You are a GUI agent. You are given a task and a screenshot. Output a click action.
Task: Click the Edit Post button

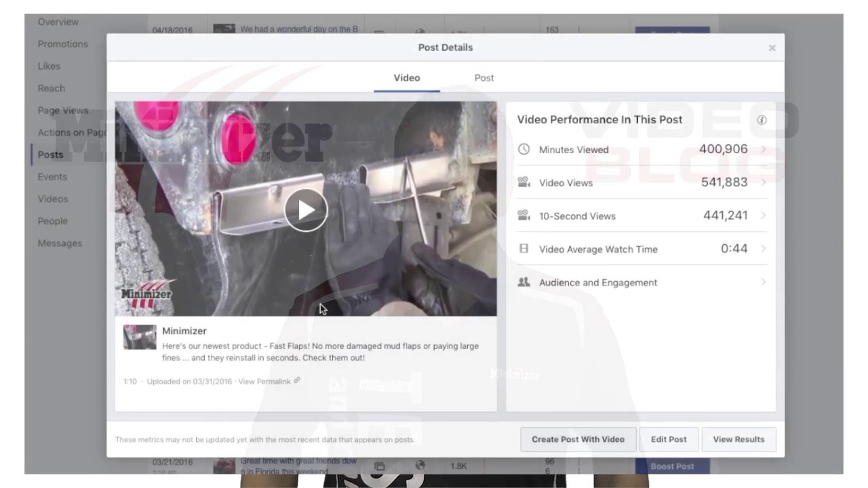669,439
